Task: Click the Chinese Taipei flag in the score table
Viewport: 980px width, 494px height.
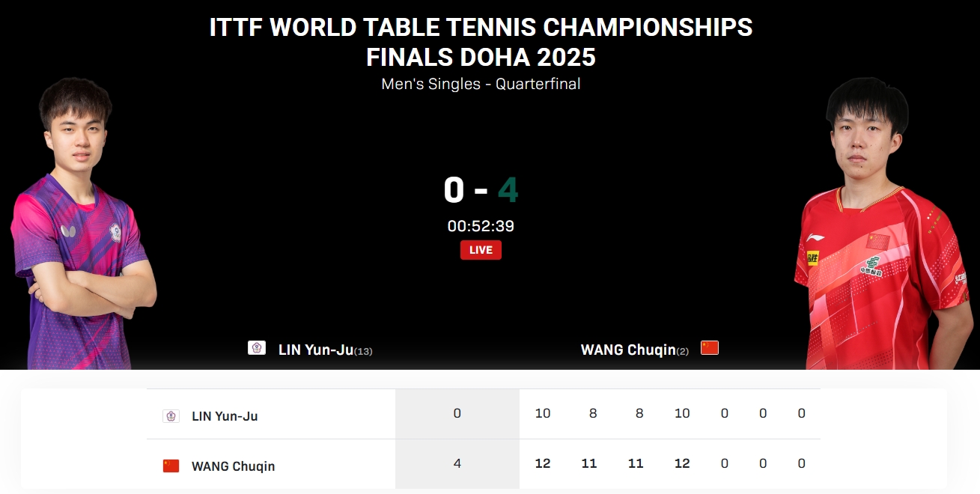Action: (x=171, y=416)
